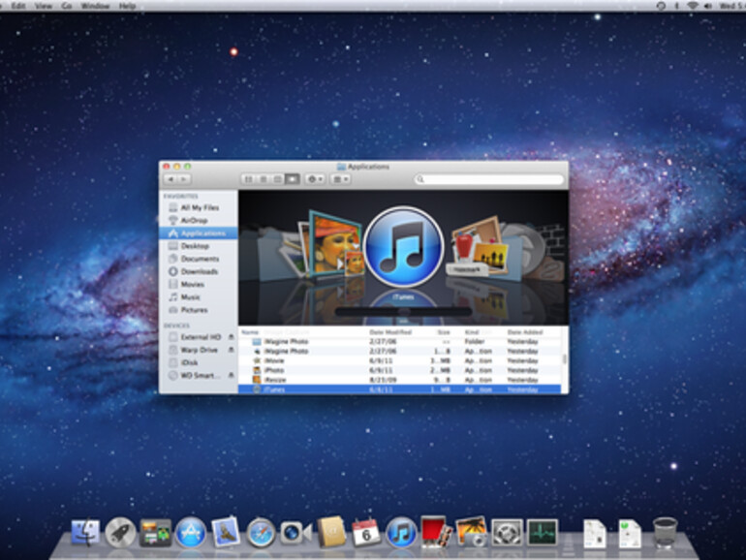Select the iMagine Photo row marked Folder
The image size is (746, 560).
pyautogui.click(x=400, y=342)
